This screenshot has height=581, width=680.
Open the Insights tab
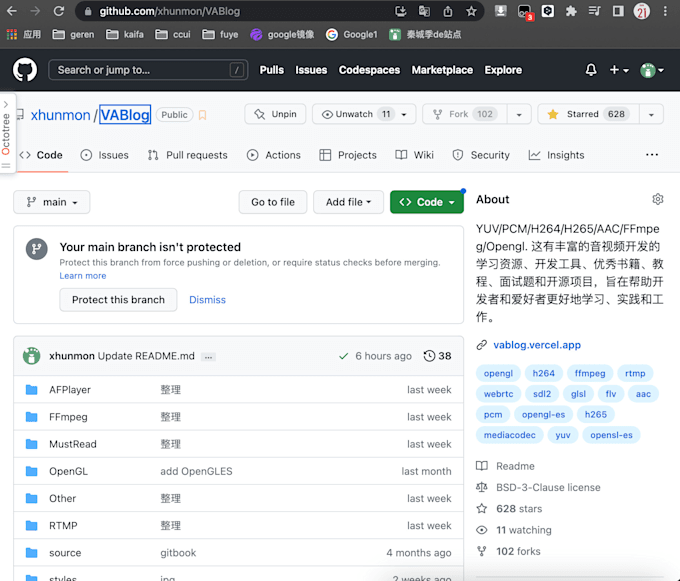[556, 155]
